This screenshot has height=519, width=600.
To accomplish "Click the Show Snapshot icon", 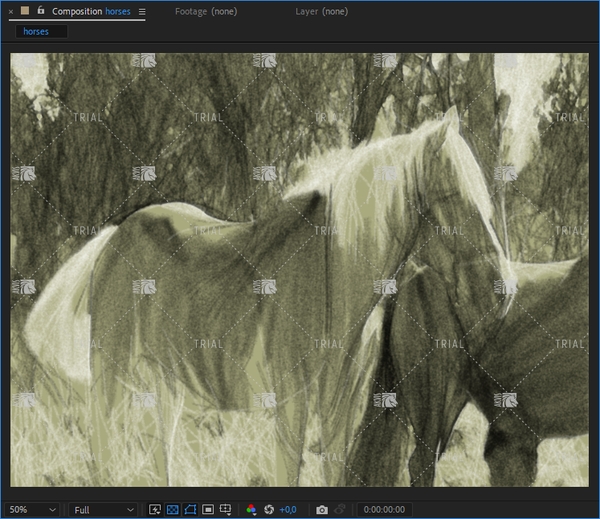I will point(340,509).
